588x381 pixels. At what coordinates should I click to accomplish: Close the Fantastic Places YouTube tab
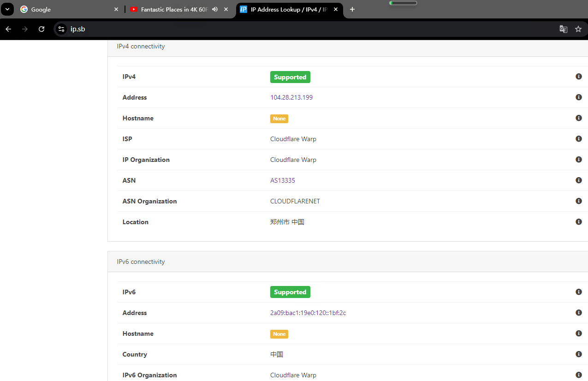pyautogui.click(x=226, y=9)
